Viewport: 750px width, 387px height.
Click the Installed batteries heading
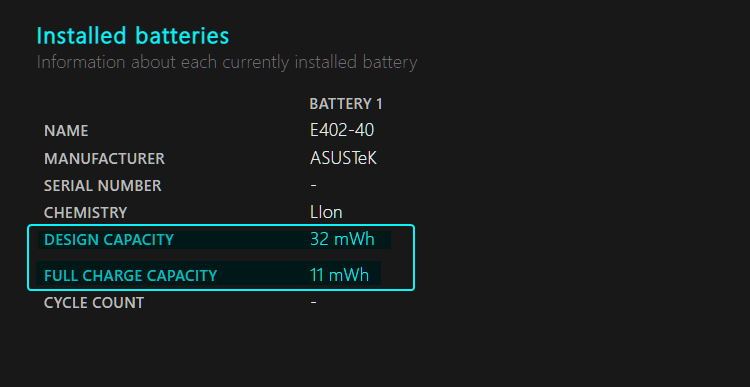pos(133,36)
